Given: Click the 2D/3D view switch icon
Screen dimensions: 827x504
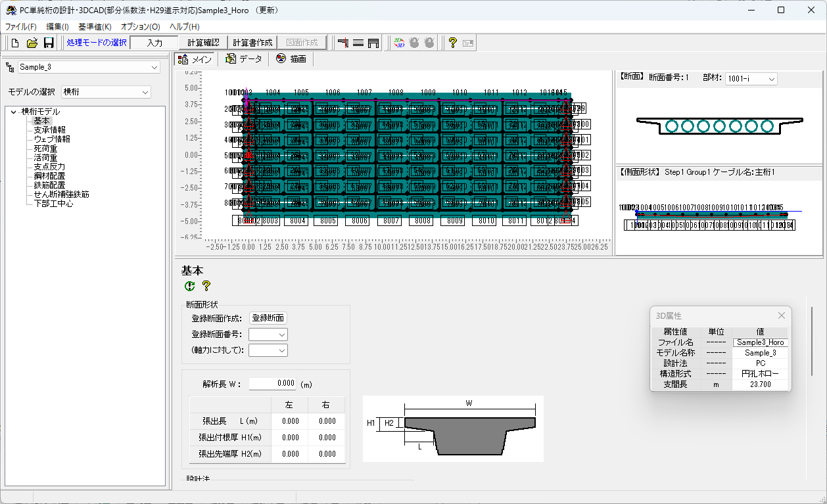Looking at the screenshot, I should (x=398, y=43).
